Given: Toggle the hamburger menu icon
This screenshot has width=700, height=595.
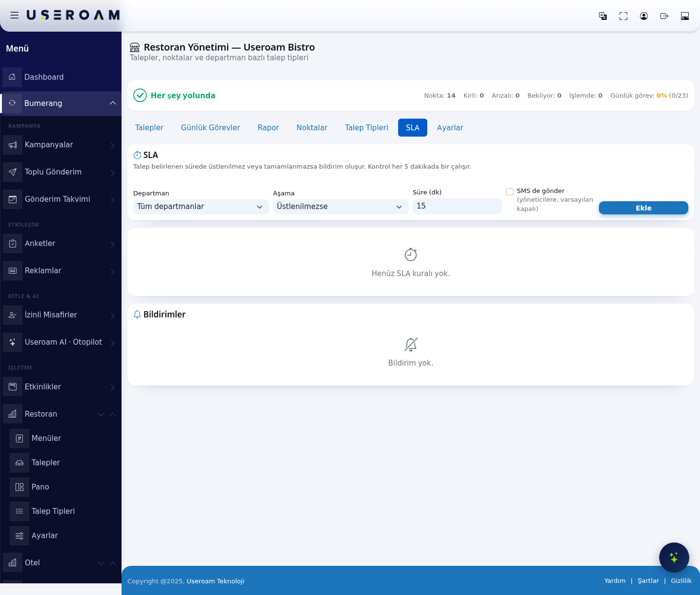Looking at the screenshot, I should point(15,16).
